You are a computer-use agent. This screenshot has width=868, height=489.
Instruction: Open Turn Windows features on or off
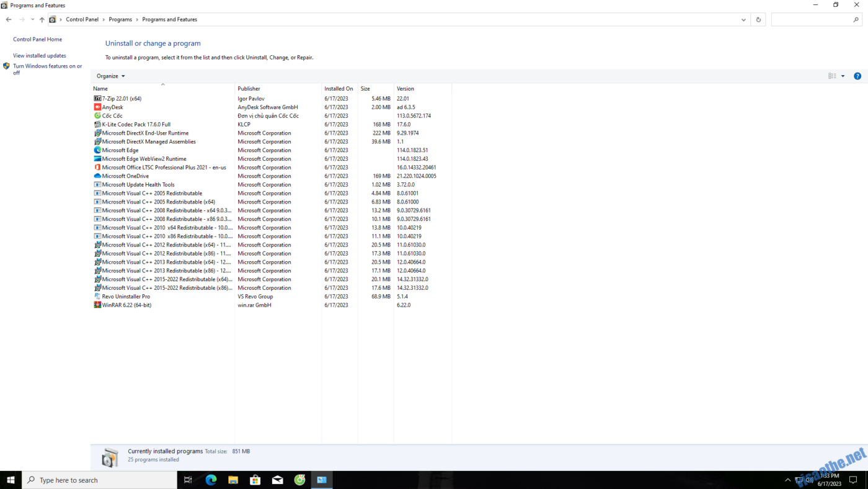(48, 69)
